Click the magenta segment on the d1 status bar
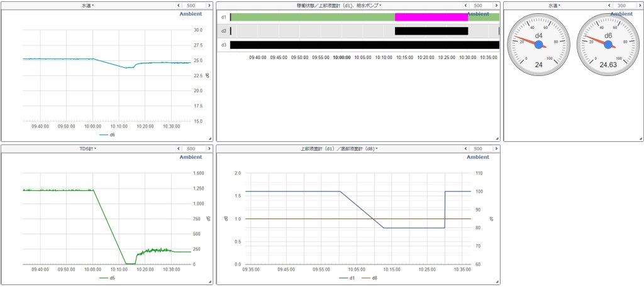 [431, 17]
